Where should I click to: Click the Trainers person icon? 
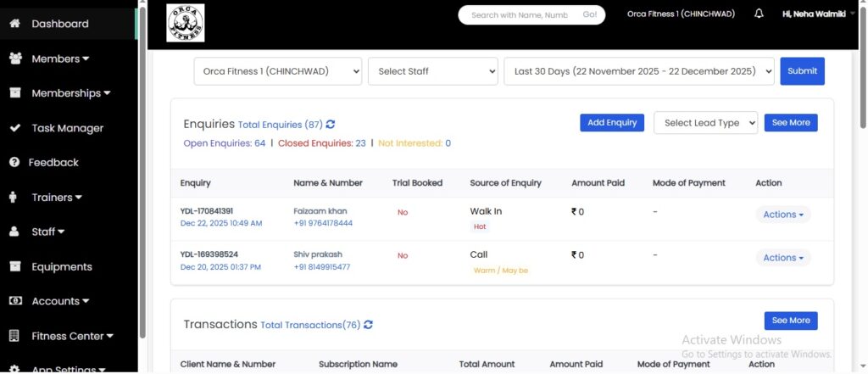[14, 198]
